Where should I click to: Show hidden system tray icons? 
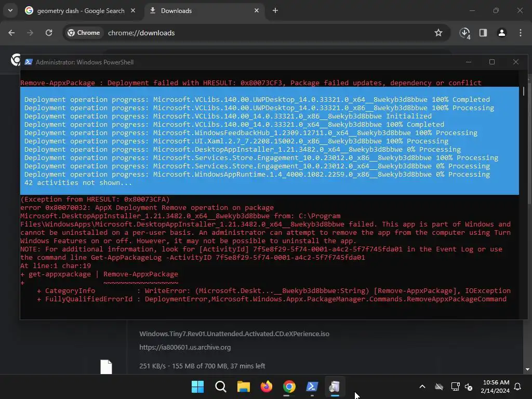[x=422, y=387]
